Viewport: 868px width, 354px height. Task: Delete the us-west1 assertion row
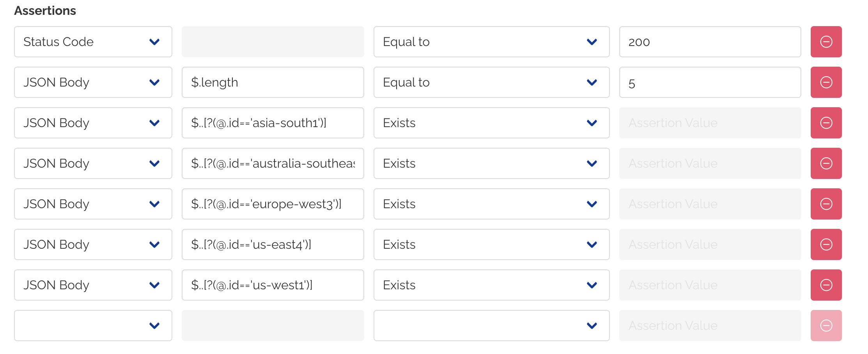point(826,285)
